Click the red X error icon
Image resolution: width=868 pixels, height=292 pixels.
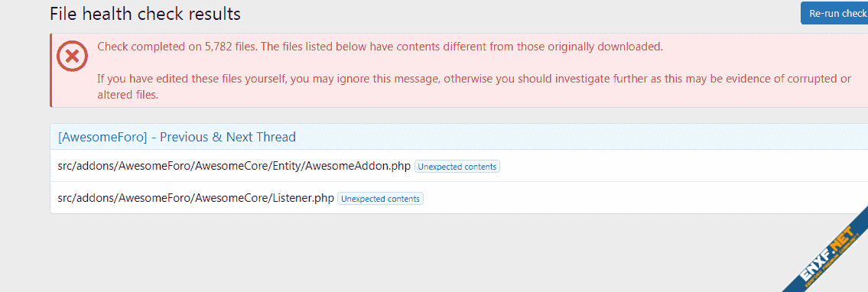[72, 57]
